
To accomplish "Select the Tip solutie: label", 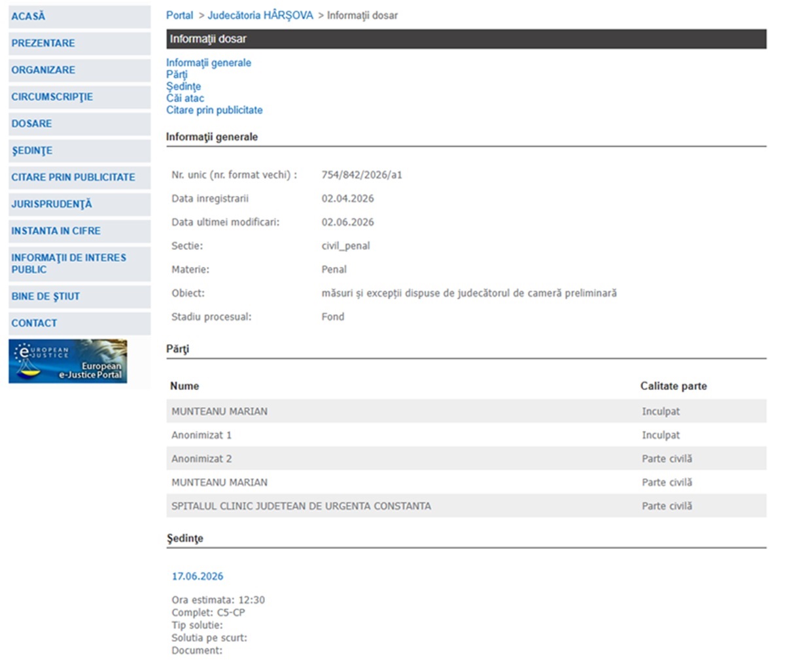I will [x=198, y=626].
